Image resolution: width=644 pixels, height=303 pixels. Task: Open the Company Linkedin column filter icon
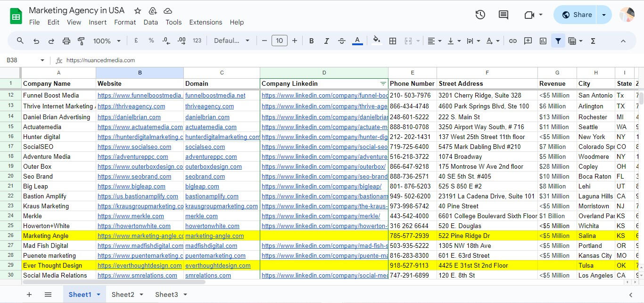(383, 83)
